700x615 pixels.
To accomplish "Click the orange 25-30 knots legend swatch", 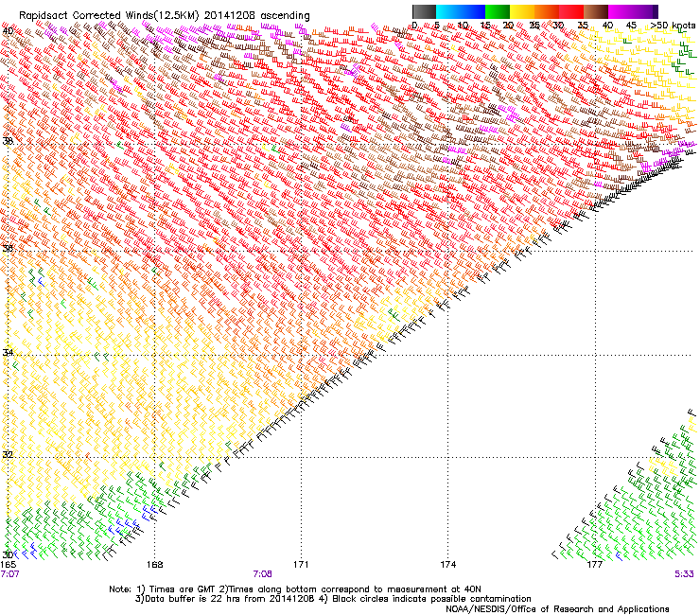I will [x=547, y=11].
